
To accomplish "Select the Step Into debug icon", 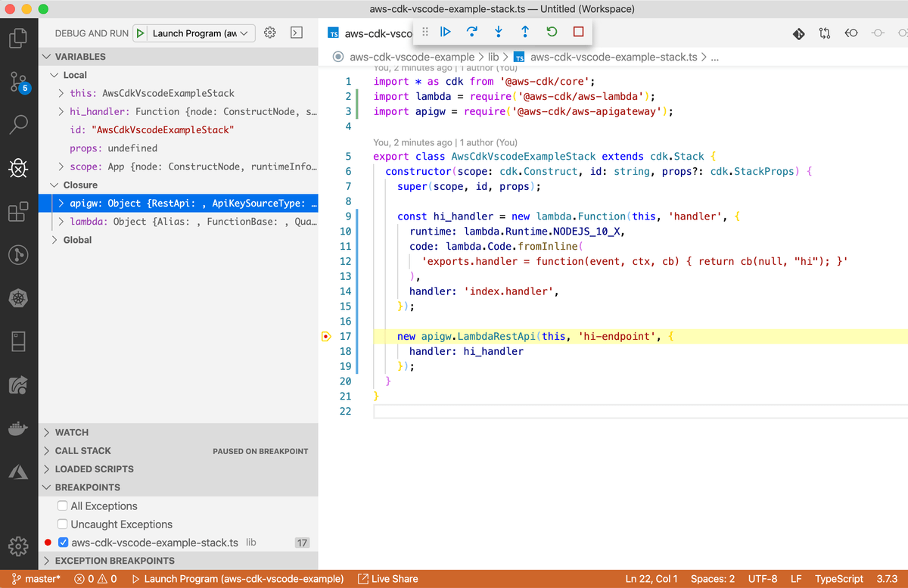I will (x=498, y=32).
